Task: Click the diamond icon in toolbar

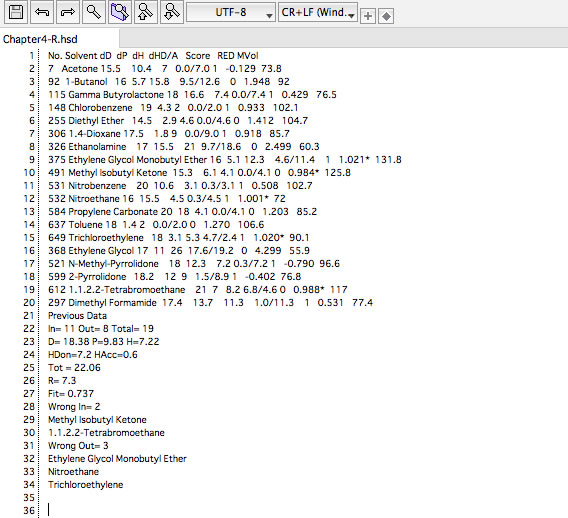Action: tap(386, 16)
